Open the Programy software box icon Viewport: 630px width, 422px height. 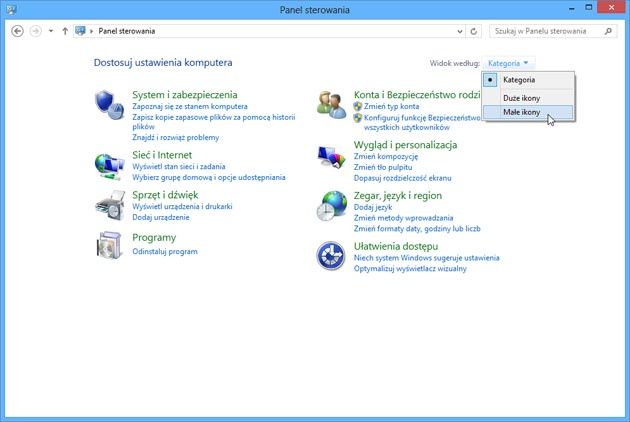109,245
